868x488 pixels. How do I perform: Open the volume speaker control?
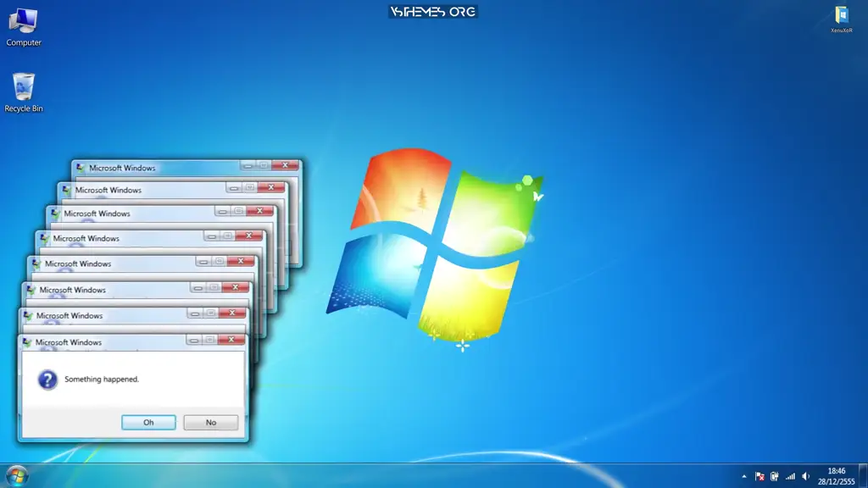[x=805, y=476]
